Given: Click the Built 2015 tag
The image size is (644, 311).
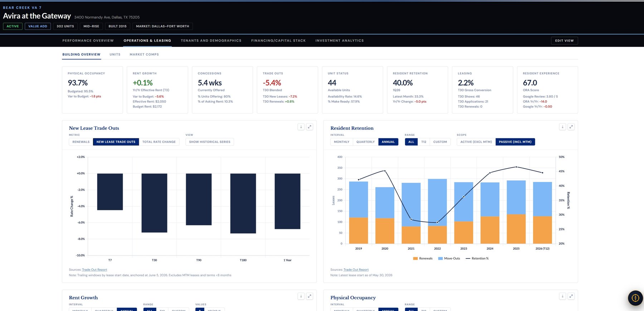Looking at the screenshot, I should coord(117,26).
